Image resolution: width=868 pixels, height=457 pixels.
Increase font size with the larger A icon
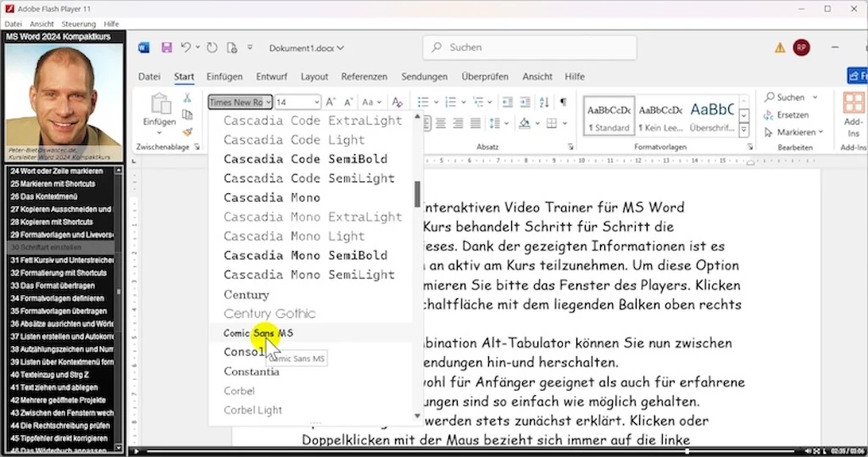click(x=331, y=102)
